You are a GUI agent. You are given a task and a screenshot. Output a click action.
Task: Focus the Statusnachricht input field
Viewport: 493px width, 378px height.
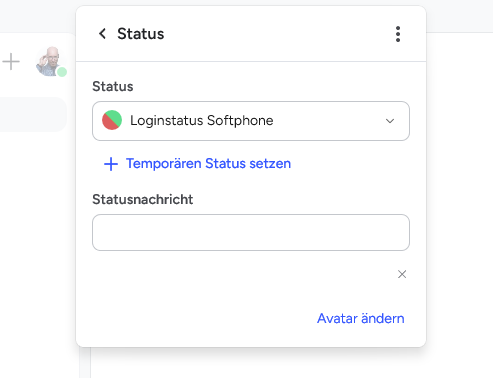click(x=251, y=232)
